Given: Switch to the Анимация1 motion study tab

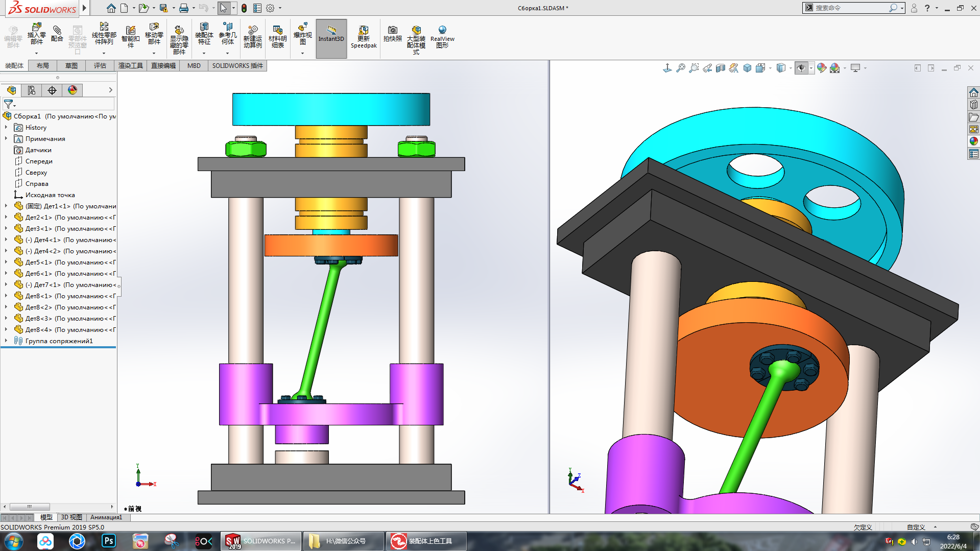Looking at the screenshot, I should [x=106, y=517].
